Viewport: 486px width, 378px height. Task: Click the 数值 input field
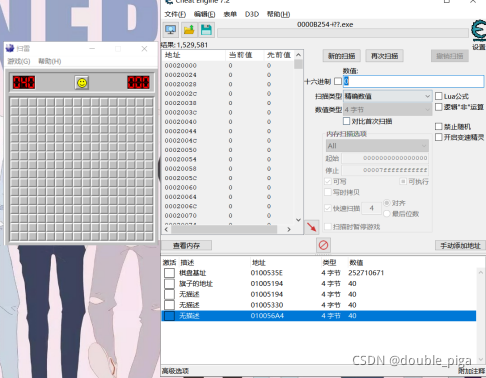point(414,81)
